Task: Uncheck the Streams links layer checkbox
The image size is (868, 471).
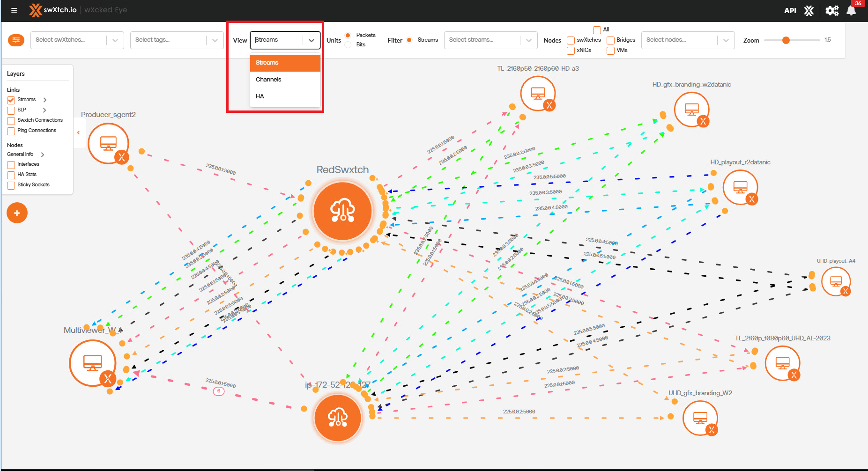Action: pyautogui.click(x=11, y=100)
